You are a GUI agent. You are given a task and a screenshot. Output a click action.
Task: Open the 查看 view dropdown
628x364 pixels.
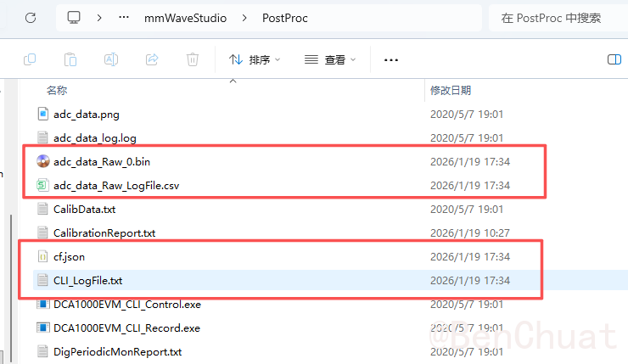(x=330, y=59)
